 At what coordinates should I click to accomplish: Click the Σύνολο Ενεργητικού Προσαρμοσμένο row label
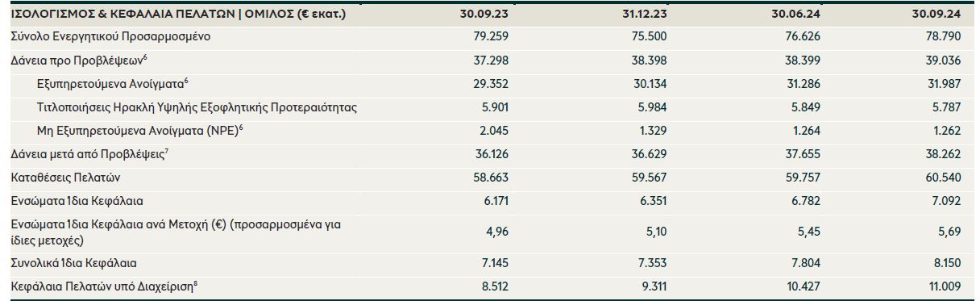[101, 37]
